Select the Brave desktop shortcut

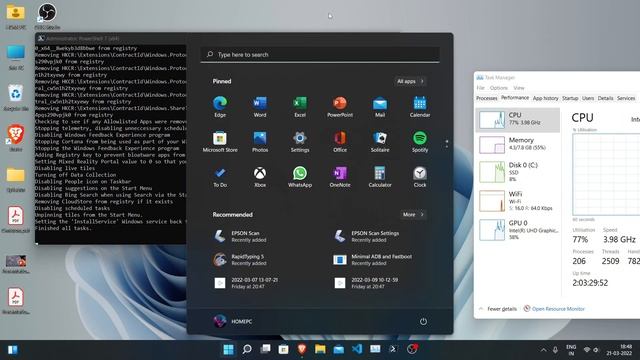[x=16, y=139]
